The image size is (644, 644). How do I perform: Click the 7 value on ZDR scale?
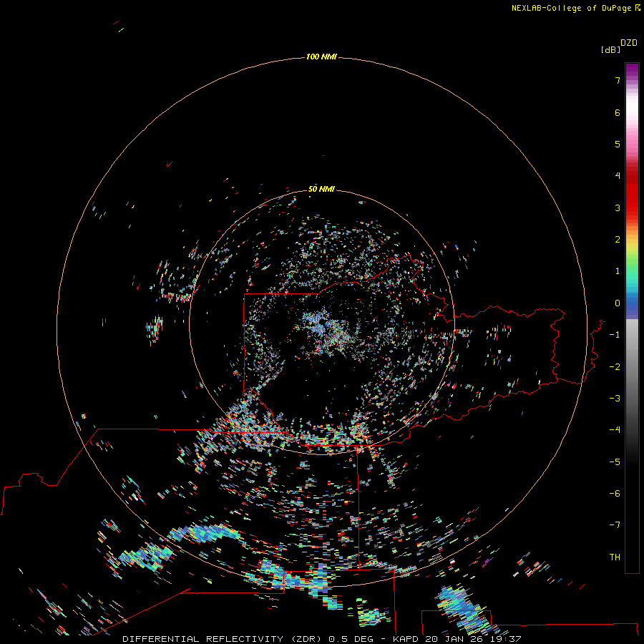tap(618, 80)
